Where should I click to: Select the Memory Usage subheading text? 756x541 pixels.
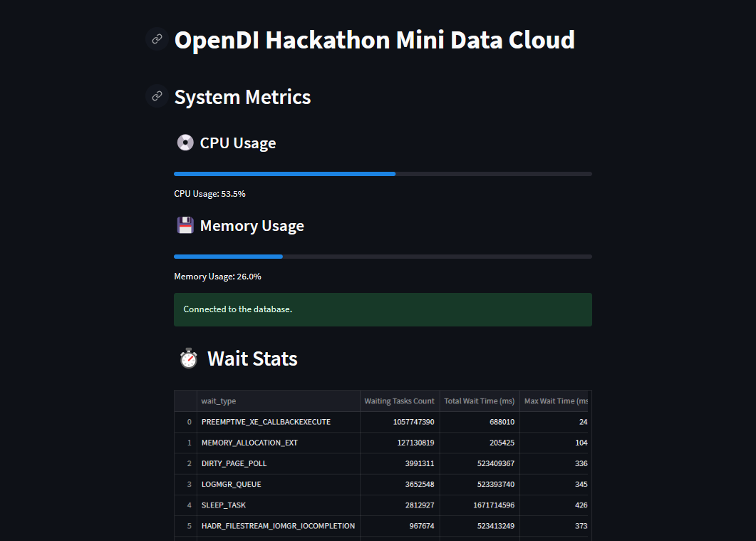[252, 226]
